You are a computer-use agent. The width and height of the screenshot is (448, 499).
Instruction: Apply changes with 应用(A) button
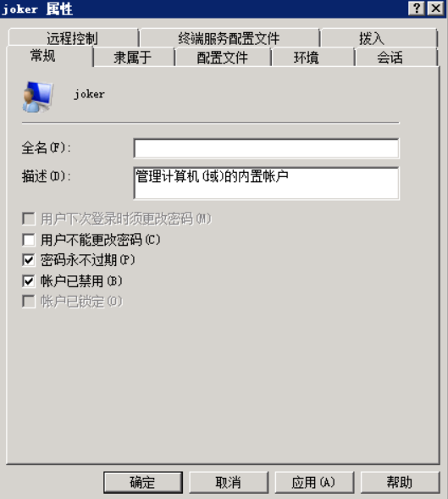[314, 482]
